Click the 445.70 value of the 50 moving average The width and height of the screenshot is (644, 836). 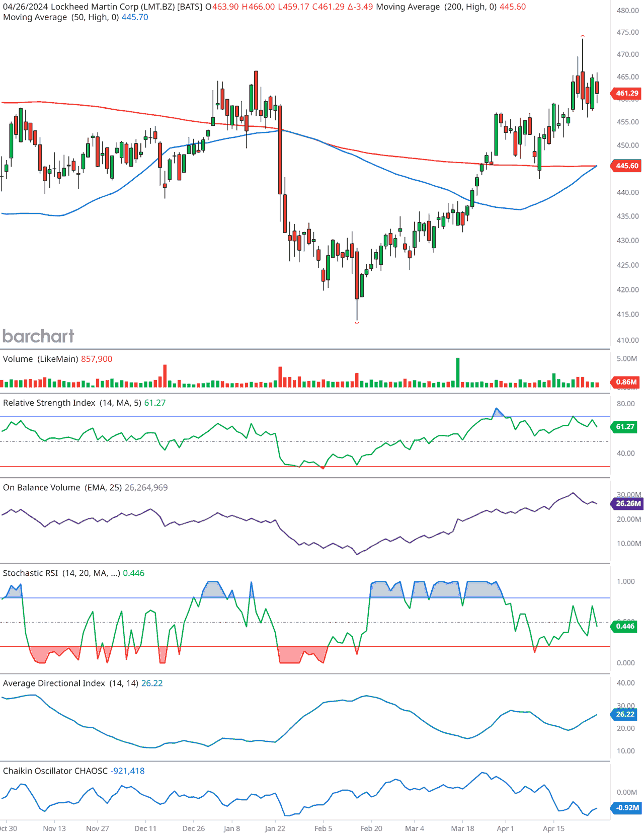point(135,17)
